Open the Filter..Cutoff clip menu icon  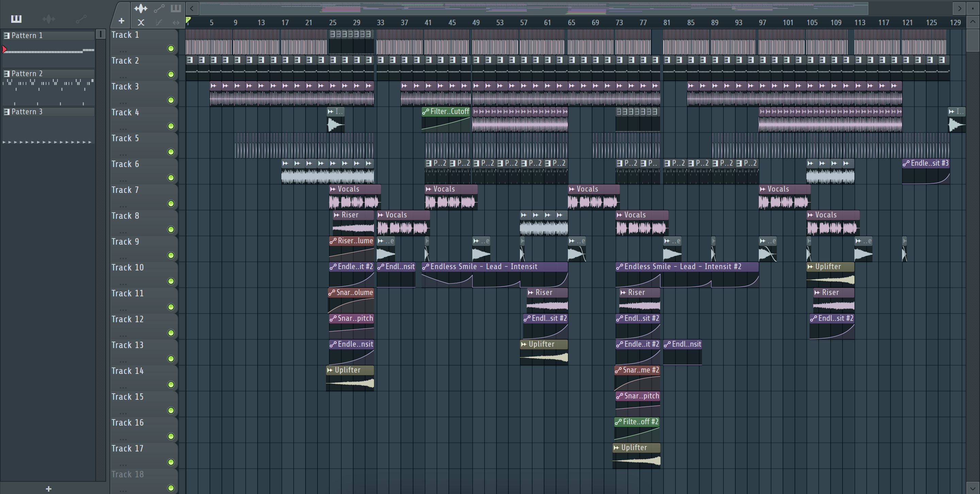426,112
